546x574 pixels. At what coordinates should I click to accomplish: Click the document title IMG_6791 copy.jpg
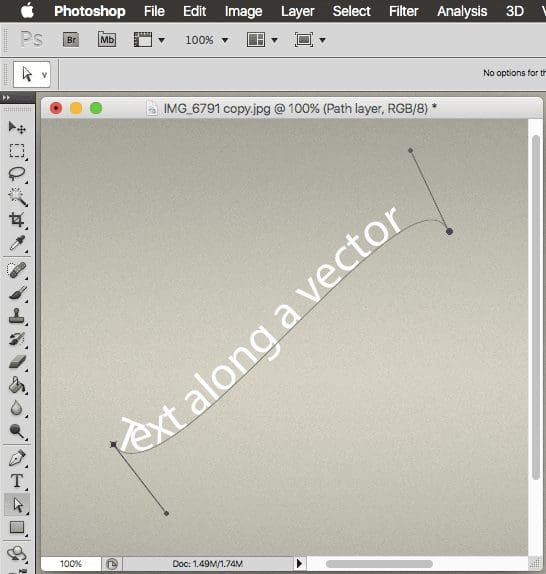click(217, 109)
